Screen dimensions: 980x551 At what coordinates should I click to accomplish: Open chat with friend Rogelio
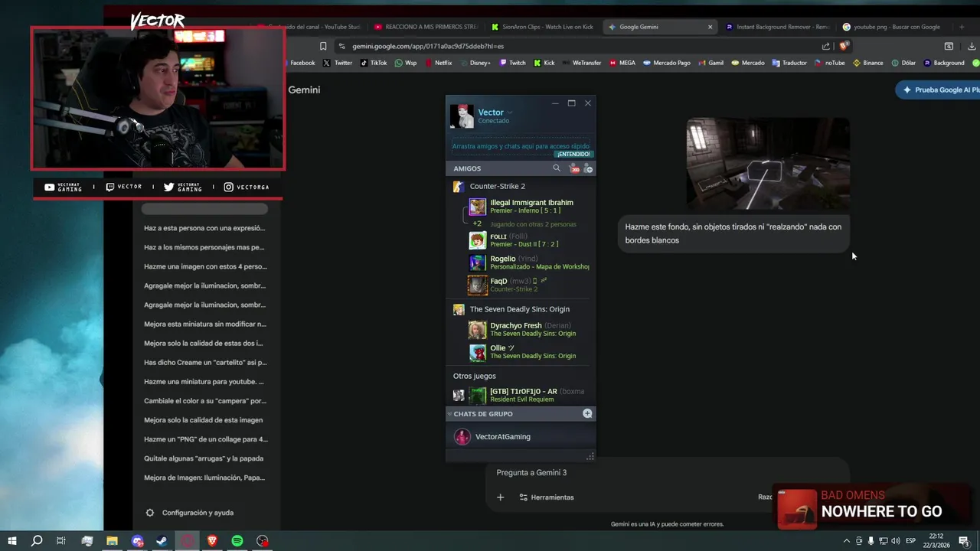point(528,262)
